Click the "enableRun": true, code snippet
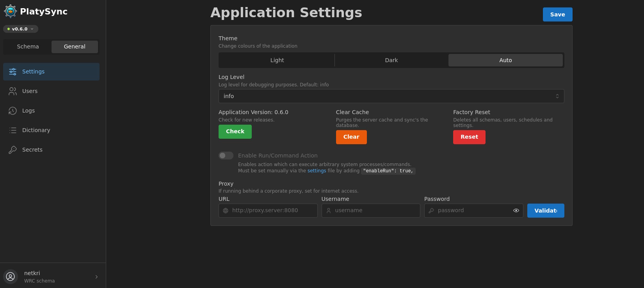Screen dimensions: 644x288 388,171
